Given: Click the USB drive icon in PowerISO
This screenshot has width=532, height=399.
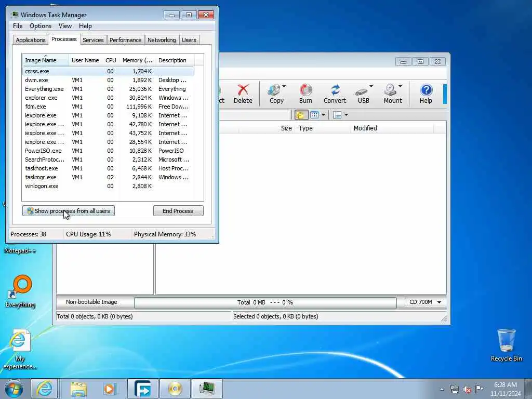Looking at the screenshot, I should pos(362,94).
